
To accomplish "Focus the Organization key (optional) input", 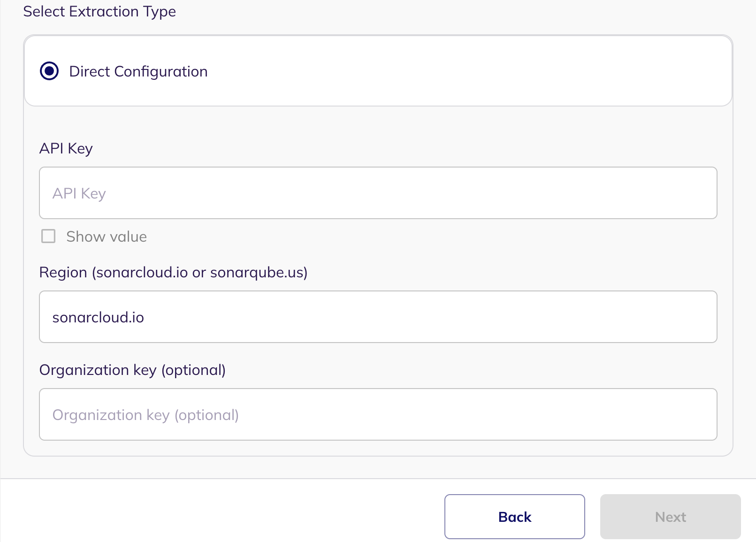I will 378,414.
